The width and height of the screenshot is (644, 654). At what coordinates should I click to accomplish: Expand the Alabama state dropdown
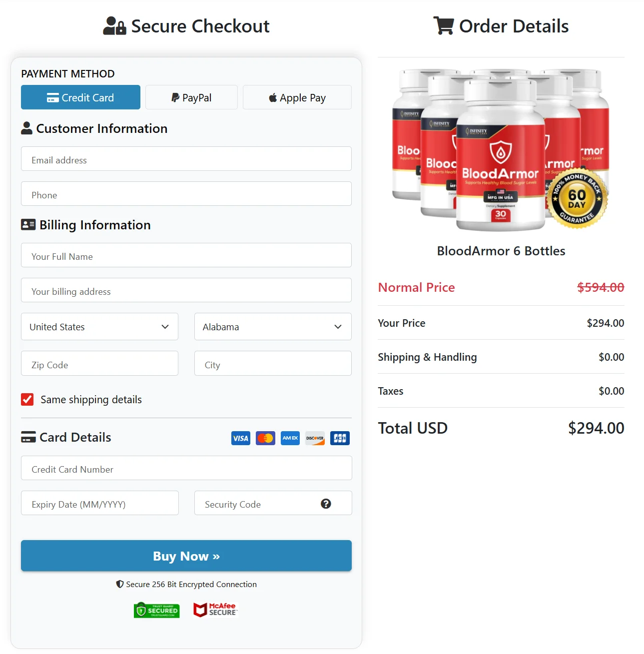[x=273, y=327]
